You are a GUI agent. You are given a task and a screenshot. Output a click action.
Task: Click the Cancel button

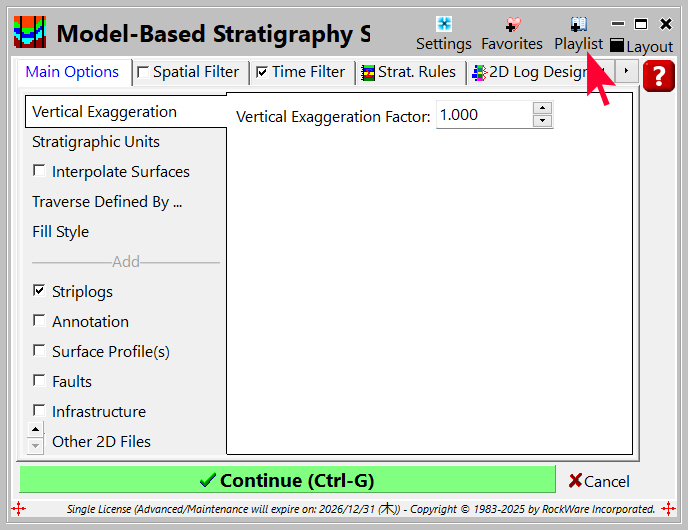point(599,481)
